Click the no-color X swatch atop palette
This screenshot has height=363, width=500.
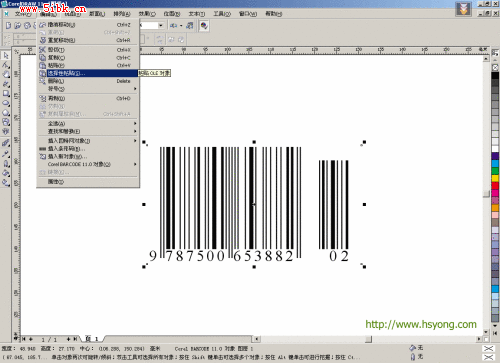tap(495, 67)
